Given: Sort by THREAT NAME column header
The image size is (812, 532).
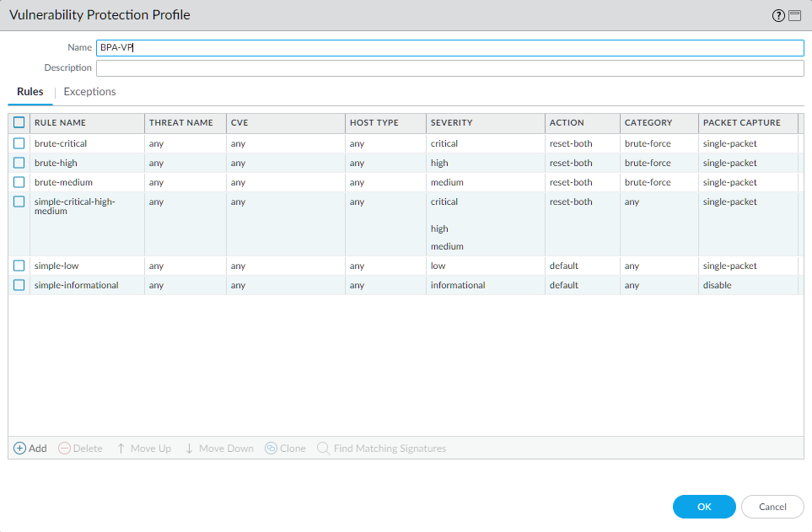Looking at the screenshot, I should 186,123.
